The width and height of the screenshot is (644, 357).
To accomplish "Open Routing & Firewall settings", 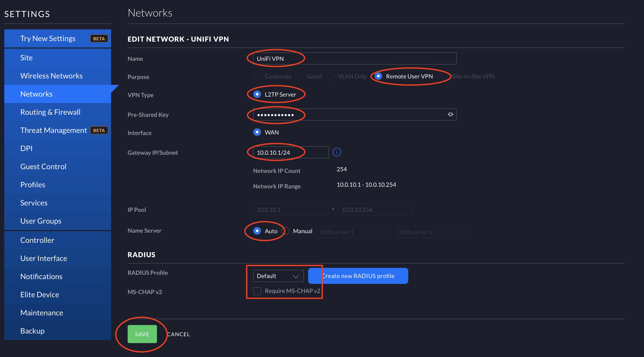I will point(58,112).
